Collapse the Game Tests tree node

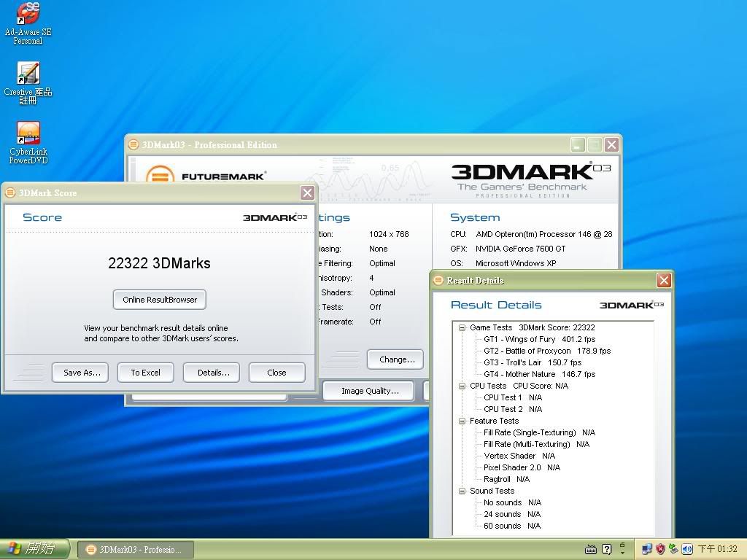tap(462, 327)
